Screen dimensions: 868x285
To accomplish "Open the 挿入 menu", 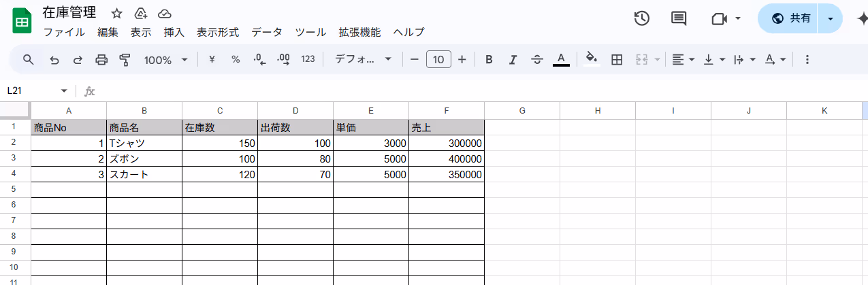I will [x=174, y=32].
